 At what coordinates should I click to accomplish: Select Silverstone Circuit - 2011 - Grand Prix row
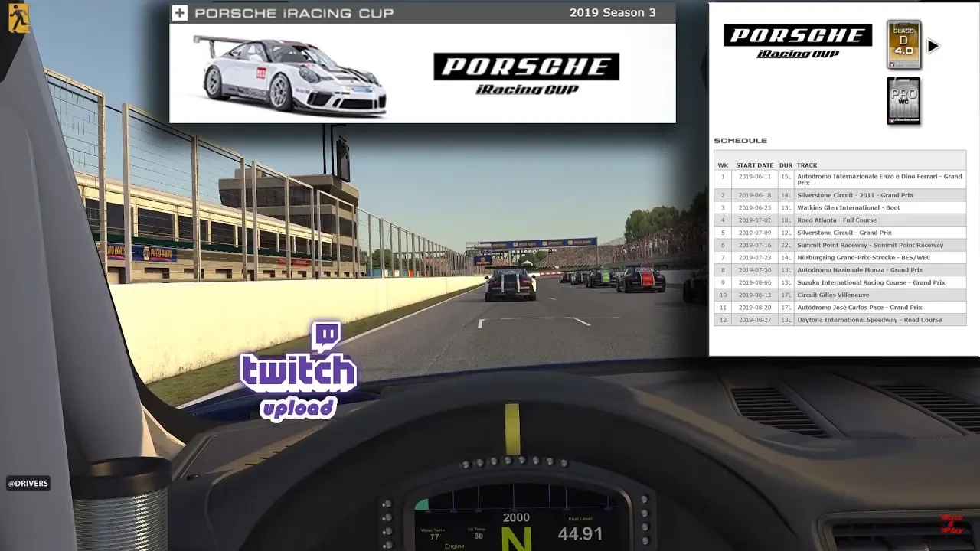pyautogui.click(x=840, y=195)
